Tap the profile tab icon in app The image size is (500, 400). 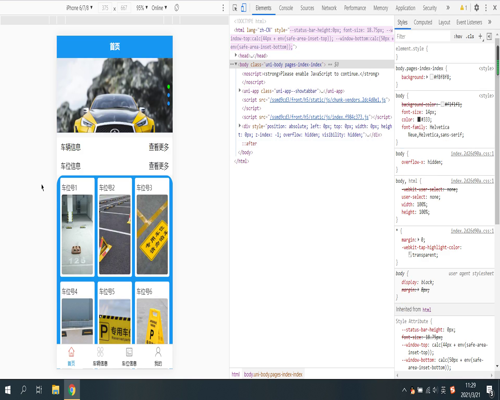[x=158, y=352]
